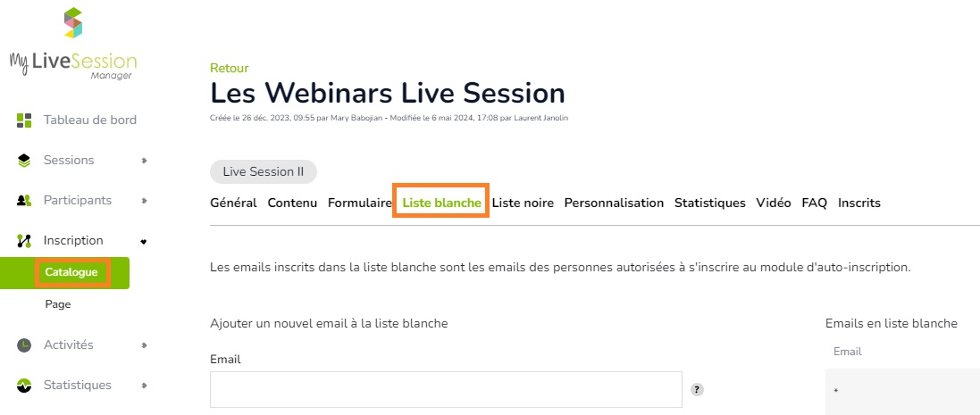Expand the Statistiques submenu arrow
The width and height of the screenshot is (980, 415).
coord(144,386)
